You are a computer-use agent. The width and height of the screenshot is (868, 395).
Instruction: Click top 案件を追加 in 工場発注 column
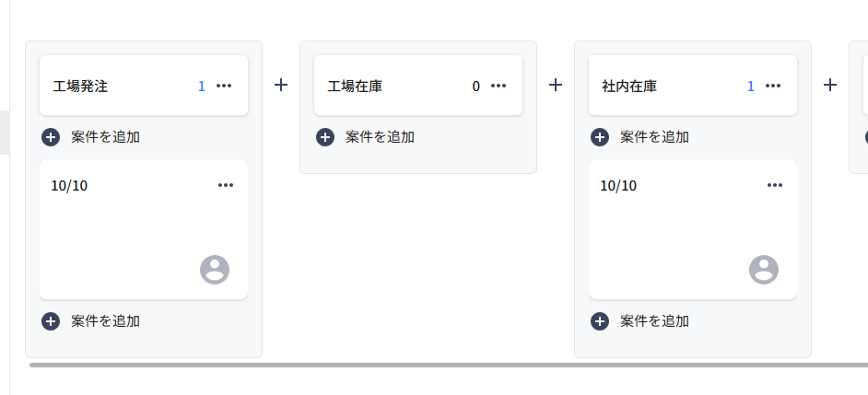pos(91,136)
